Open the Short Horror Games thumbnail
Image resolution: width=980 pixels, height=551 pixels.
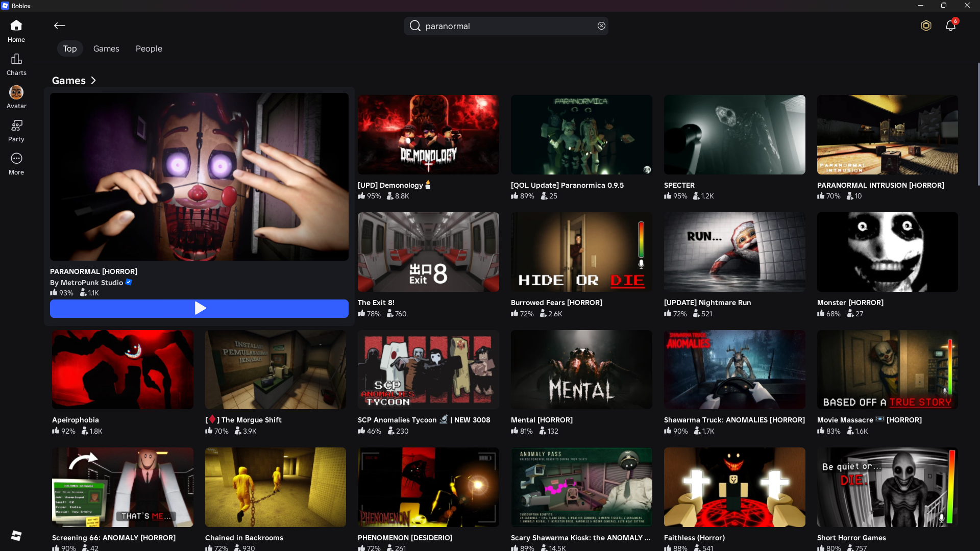pyautogui.click(x=888, y=487)
